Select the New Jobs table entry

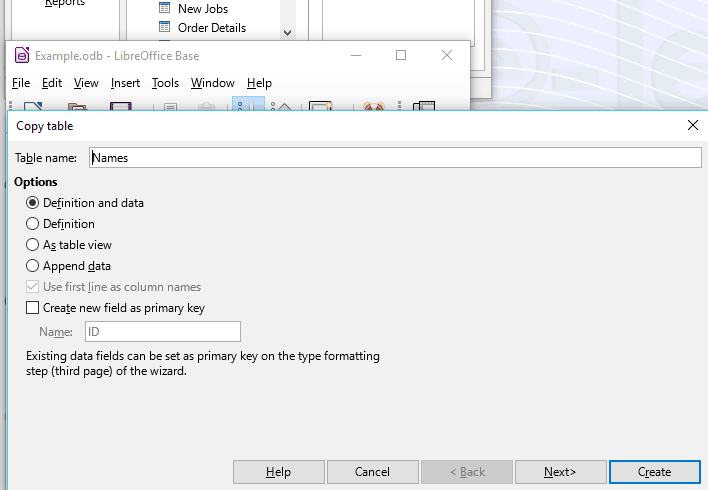(203, 9)
